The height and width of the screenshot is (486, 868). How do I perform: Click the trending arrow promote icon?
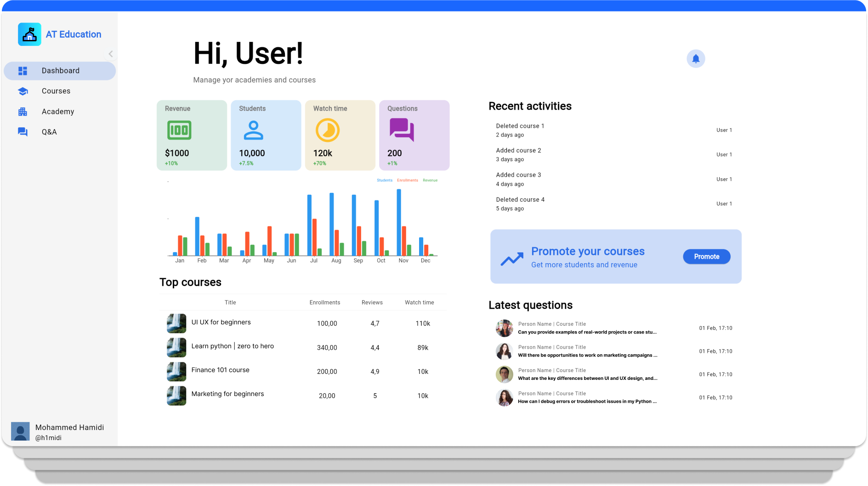512,259
